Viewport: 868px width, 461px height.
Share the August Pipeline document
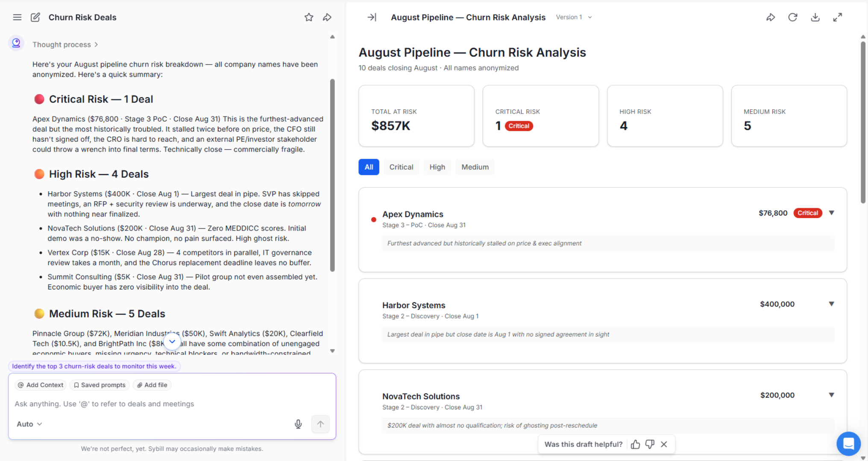pos(771,17)
